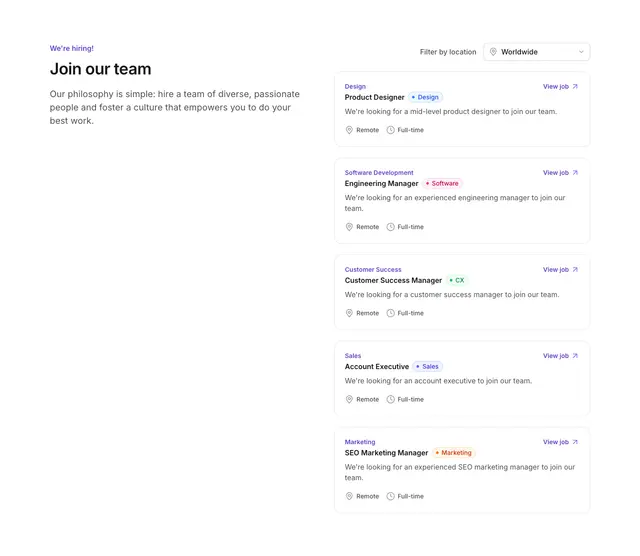This screenshot has height=556, width=640.
Task: Click the arrow icon beside Product Designer's View job
Action: [x=575, y=87]
